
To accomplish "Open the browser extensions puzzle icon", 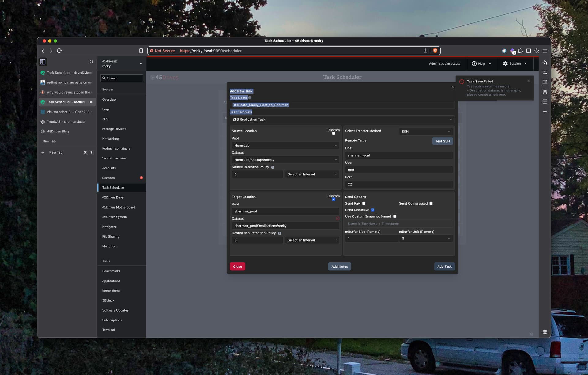I will (x=520, y=51).
